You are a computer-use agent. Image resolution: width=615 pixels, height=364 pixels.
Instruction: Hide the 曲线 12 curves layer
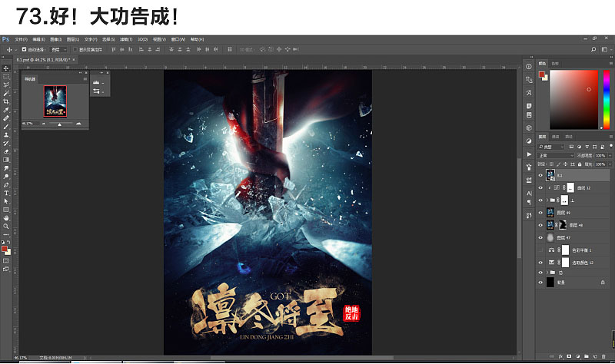540,187
